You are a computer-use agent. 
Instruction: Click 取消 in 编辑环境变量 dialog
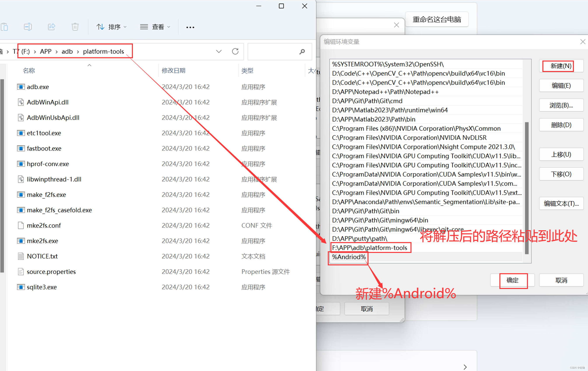tap(561, 280)
